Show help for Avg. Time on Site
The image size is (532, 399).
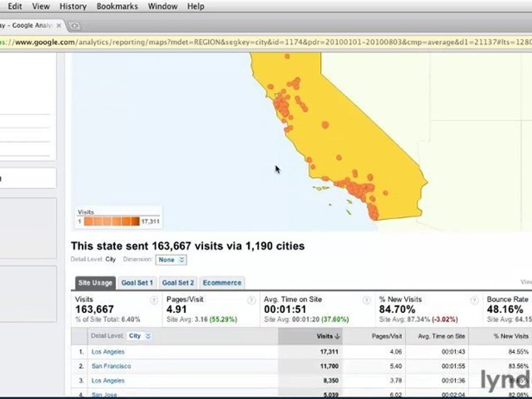[x=366, y=300]
